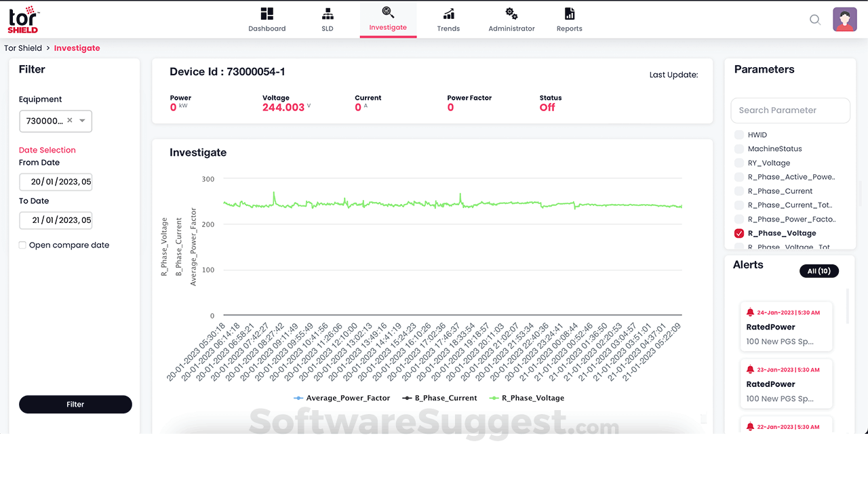Click the Search Parameter input field
The image size is (868, 488).
(790, 110)
